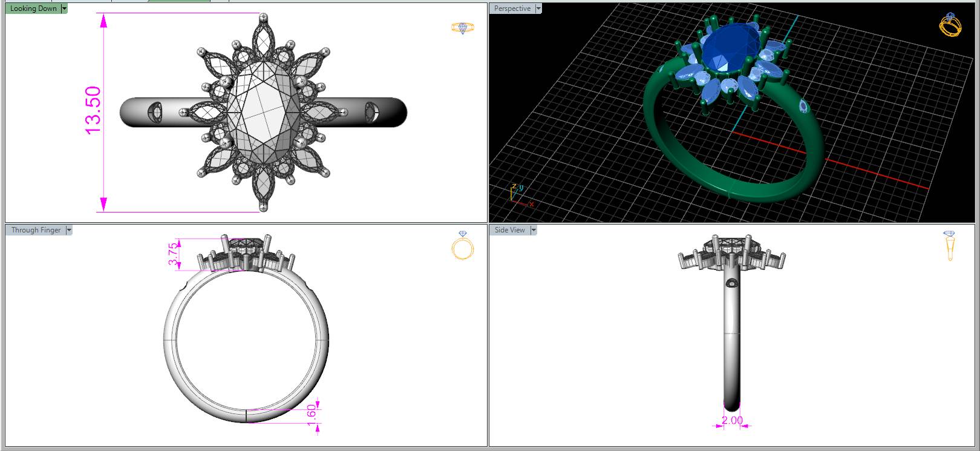Select the 2.00 dimension text
The width and height of the screenshot is (980, 451).
pos(732,420)
